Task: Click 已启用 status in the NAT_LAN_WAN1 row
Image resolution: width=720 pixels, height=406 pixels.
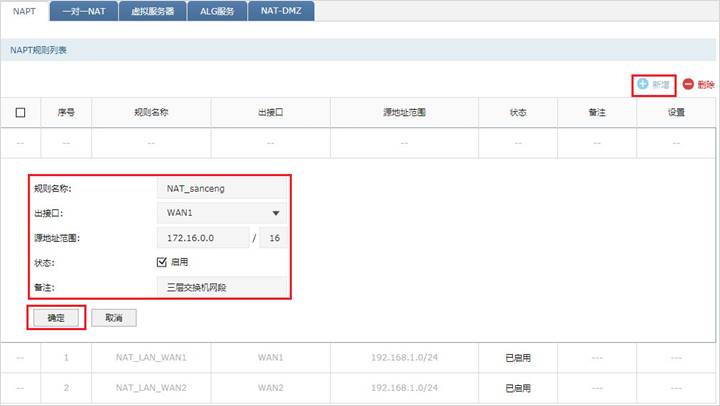Action: click(x=518, y=358)
